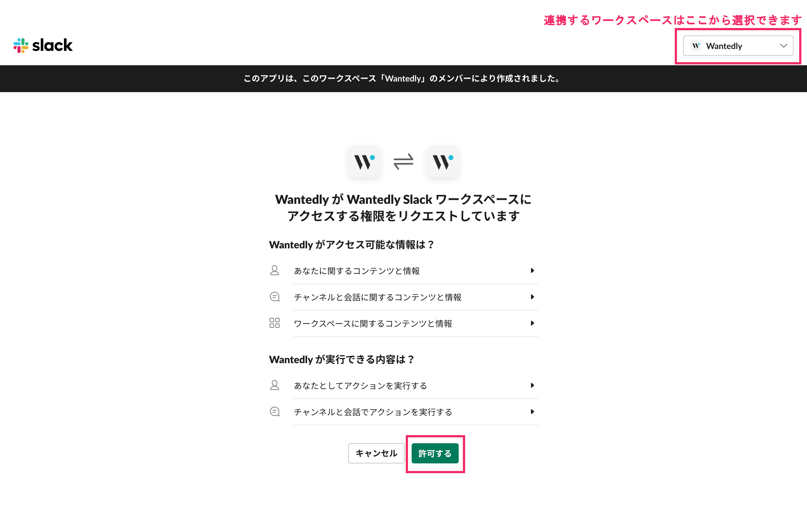Click the exchange arrows between the logos
The width and height of the screenshot is (807, 532).
(x=403, y=162)
